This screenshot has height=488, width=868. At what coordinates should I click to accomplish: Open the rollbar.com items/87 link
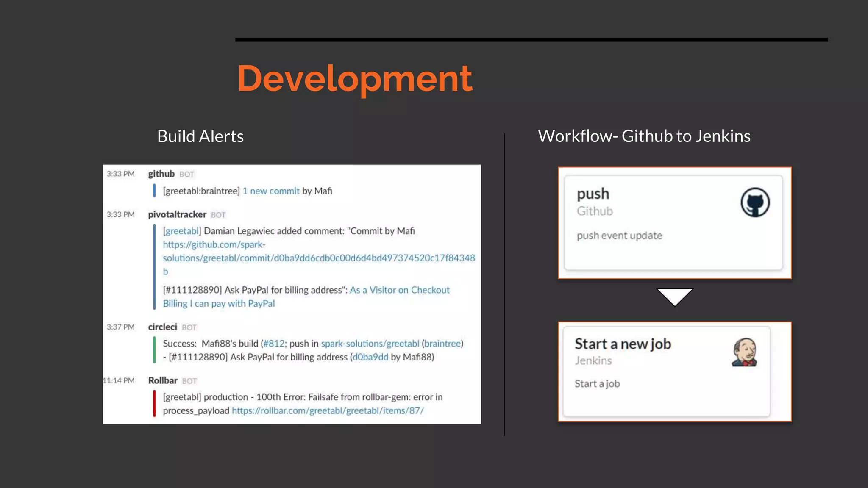click(327, 410)
